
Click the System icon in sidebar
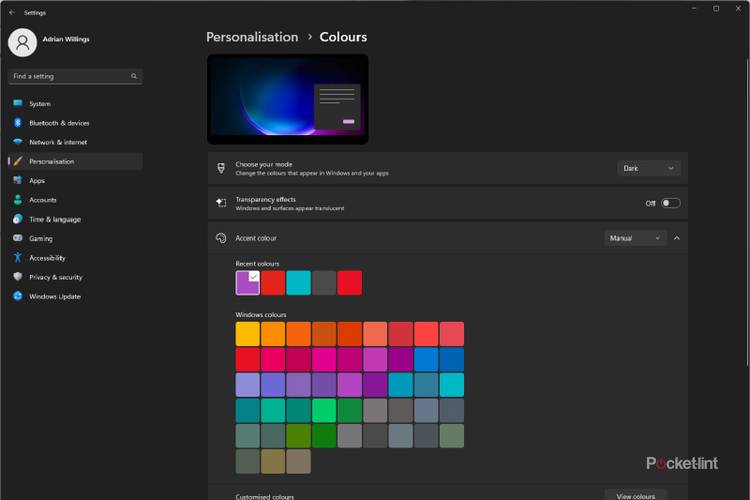18,104
